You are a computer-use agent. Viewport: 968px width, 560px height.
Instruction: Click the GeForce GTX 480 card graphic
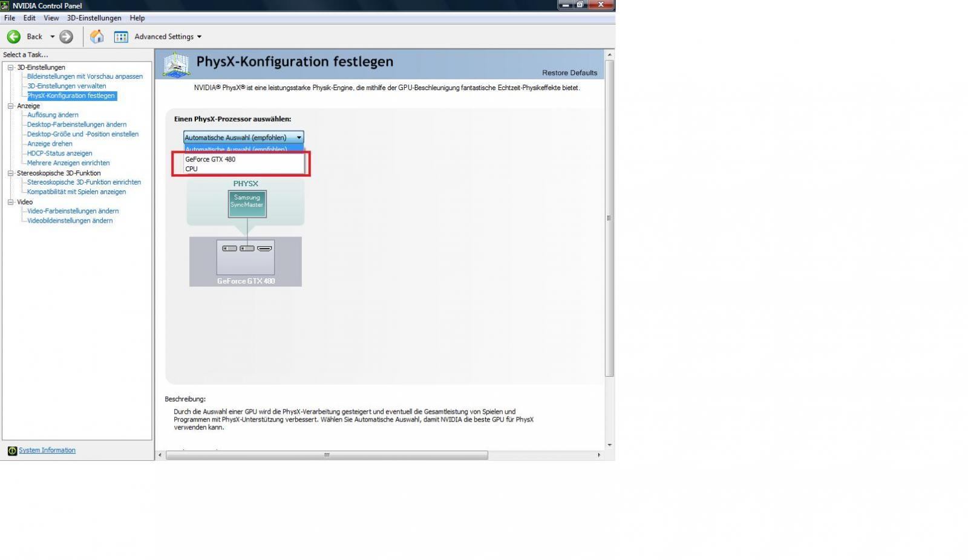pyautogui.click(x=246, y=258)
